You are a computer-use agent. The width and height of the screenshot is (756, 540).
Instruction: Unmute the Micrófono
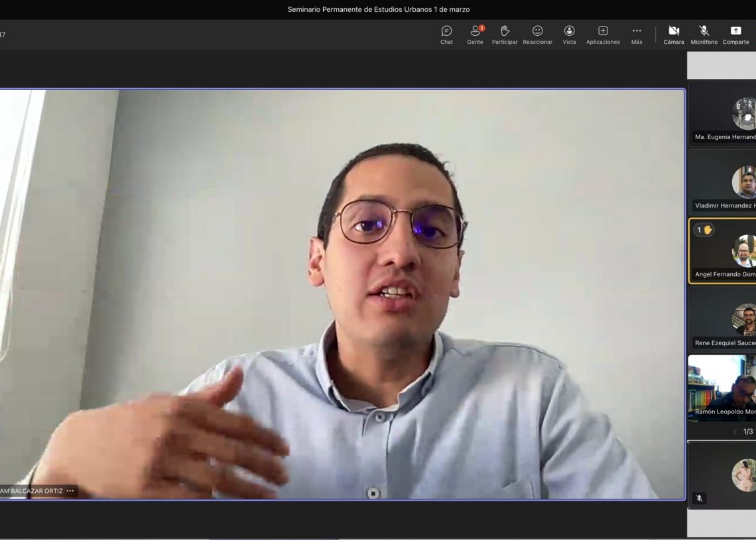click(x=704, y=34)
